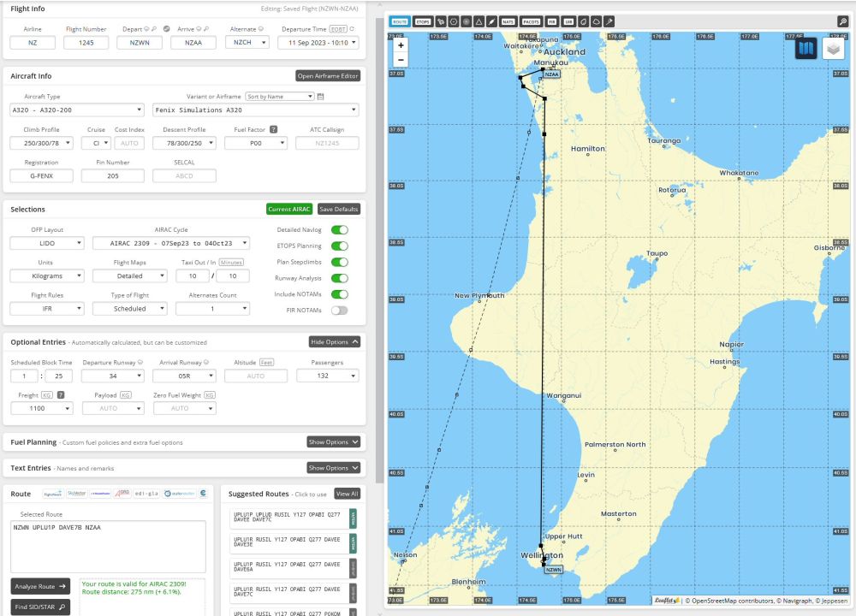Screen dimensions: 856x616
Task: Open the Passengers 132 dropdown
Action: [x=328, y=376]
